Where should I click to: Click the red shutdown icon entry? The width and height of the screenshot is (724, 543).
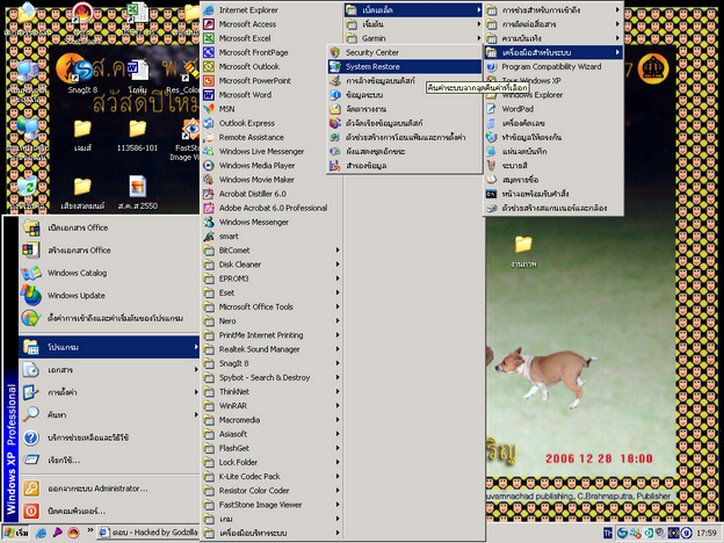(109, 511)
